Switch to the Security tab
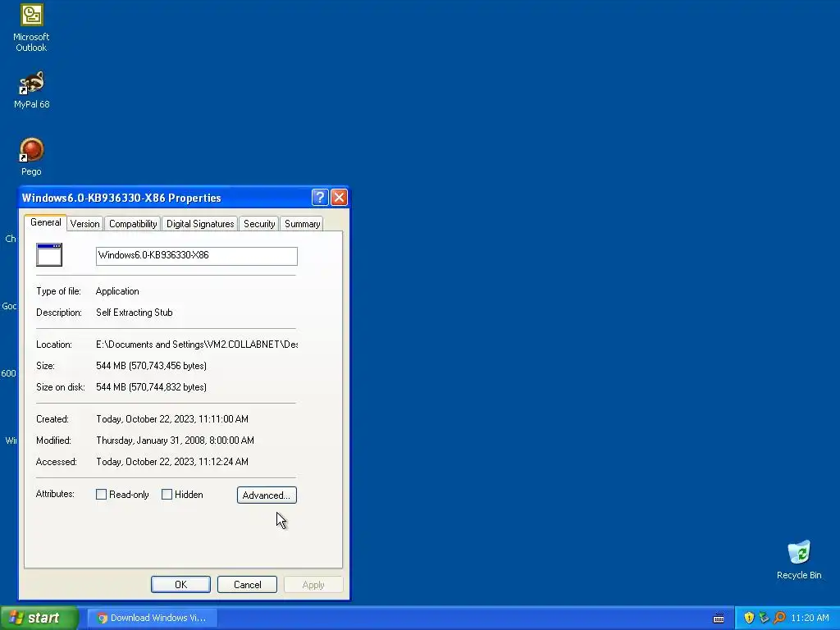The width and height of the screenshot is (840, 630). 259,224
